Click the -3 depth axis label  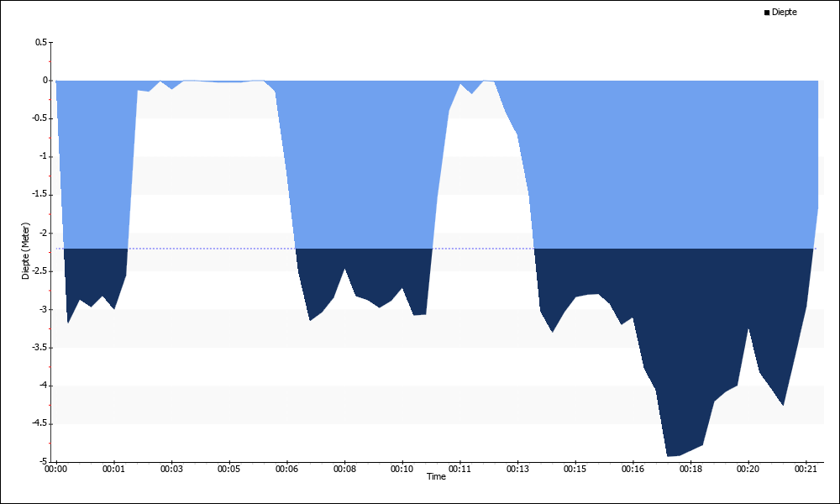click(43, 309)
